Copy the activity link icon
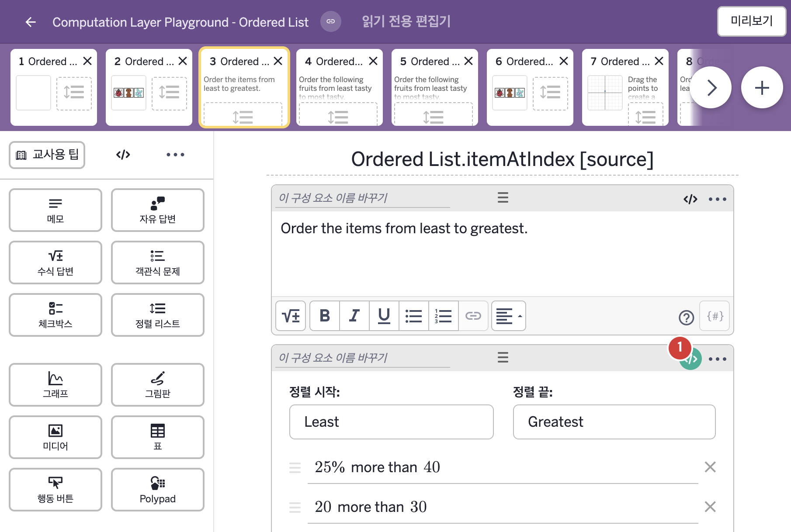The width and height of the screenshot is (791, 532). [x=331, y=21]
